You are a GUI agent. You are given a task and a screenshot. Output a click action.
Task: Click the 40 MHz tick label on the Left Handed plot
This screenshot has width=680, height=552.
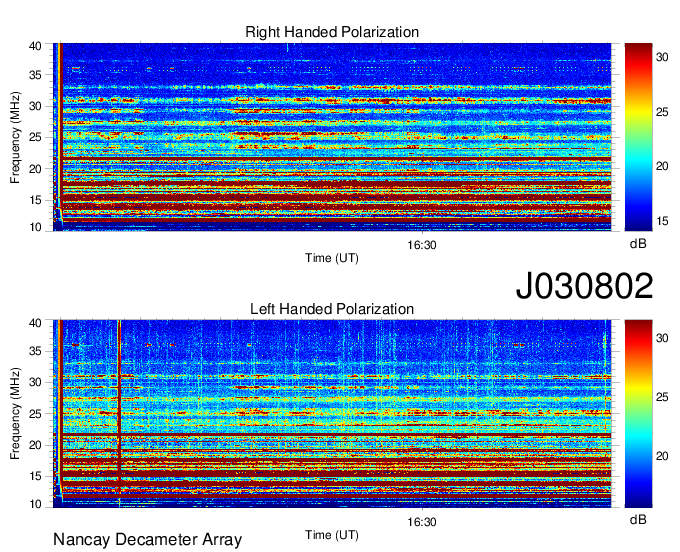coord(35,323)
